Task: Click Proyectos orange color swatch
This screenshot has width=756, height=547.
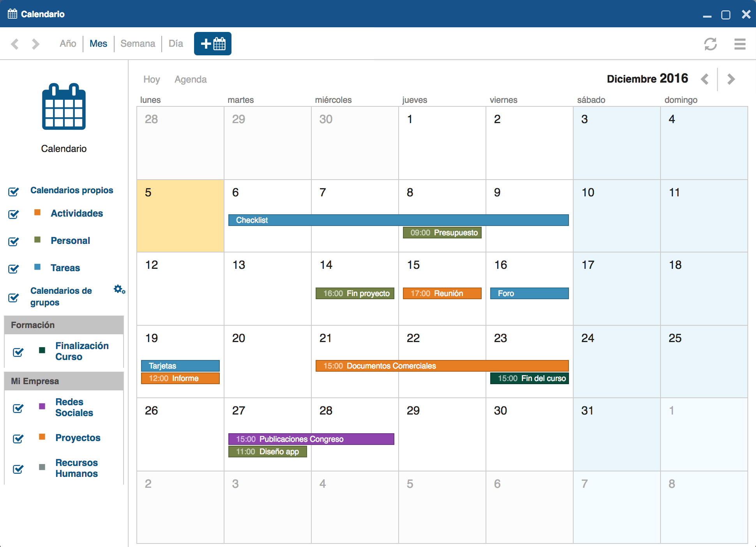Action: (42, 437)
